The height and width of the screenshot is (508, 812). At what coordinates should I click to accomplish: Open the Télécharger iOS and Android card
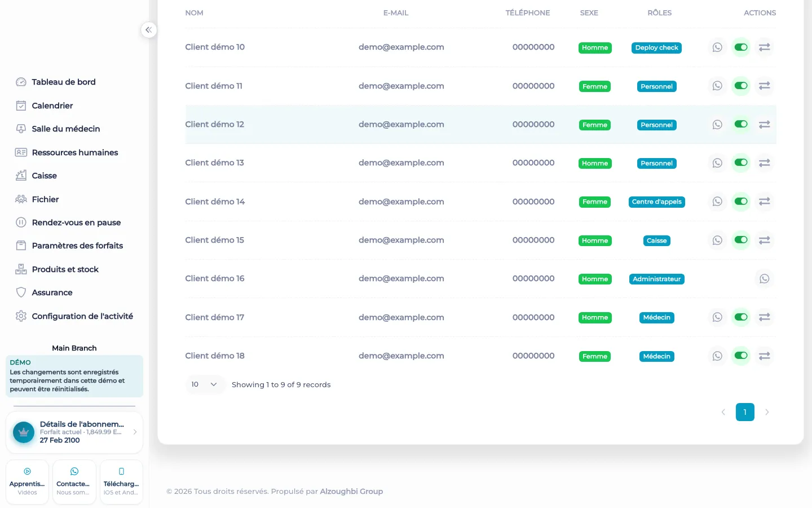[121, 482]
